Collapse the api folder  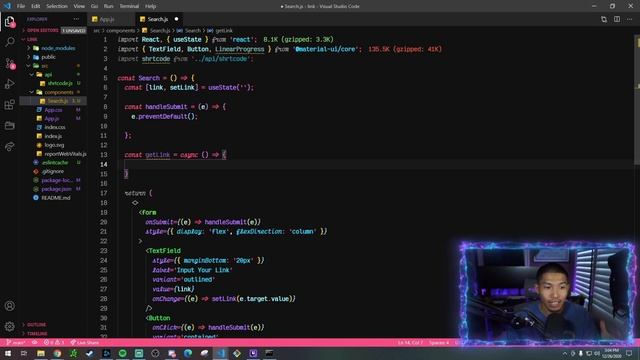pos(48,75)
